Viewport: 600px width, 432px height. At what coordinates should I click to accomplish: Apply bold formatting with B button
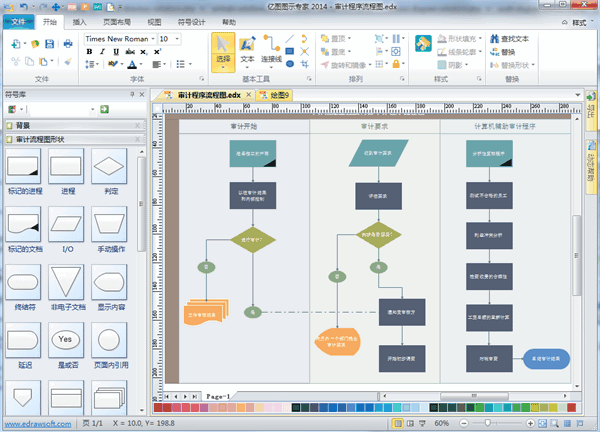pos(89,52)
